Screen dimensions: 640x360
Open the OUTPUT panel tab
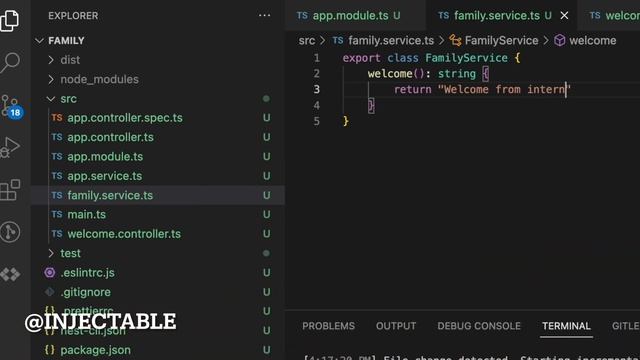396,326
